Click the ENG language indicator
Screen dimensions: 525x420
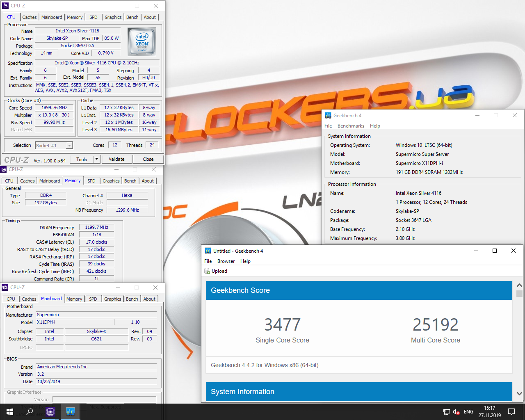click(468, 412)
